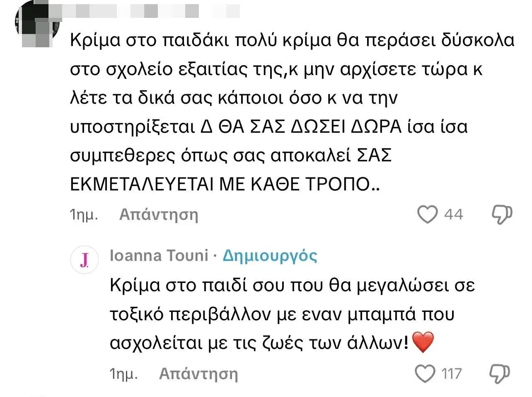Click the 44 likes count
This screenshot has height=397, width=532.
pyautogui.click(x=453, y=214)
